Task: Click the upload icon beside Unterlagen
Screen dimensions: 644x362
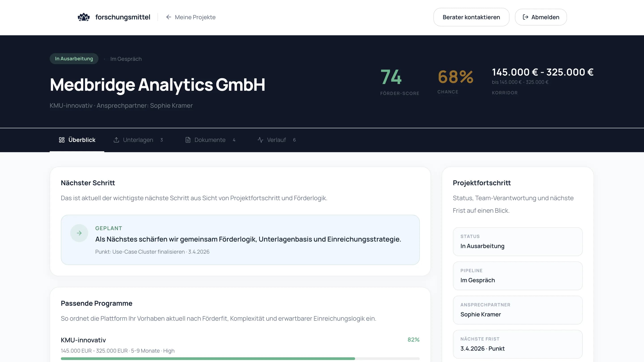Action: [116, 140]
